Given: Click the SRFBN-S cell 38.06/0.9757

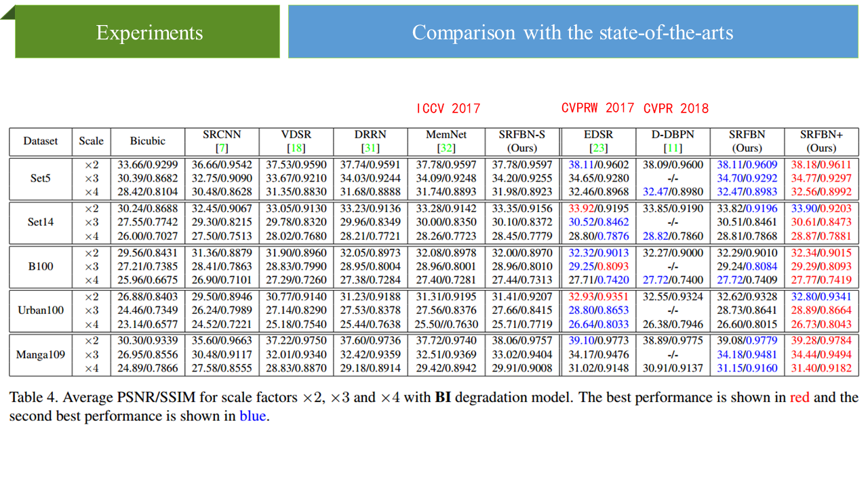Looking at the screenshot, I should [521, 340].
